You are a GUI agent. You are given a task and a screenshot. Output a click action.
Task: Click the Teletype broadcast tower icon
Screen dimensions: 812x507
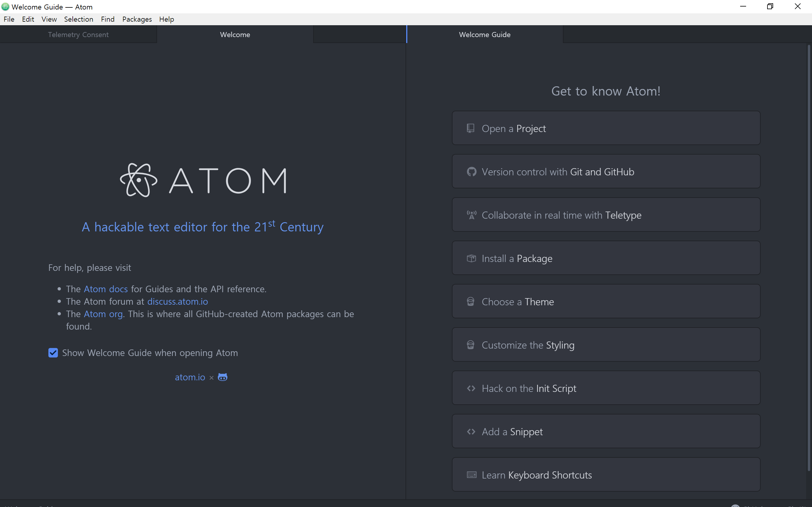pos(471,215)
